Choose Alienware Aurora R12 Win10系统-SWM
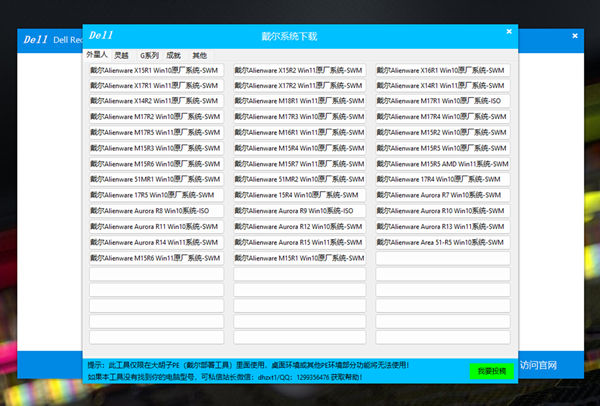This screenshot has width=600, height=406. click(x=300, y=226)
